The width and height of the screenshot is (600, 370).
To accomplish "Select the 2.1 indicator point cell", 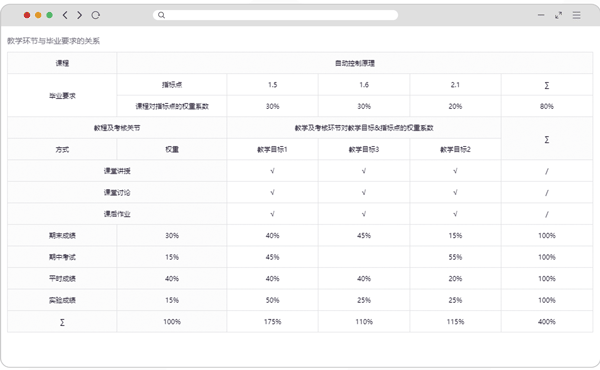I will click(x=455, y=85).
